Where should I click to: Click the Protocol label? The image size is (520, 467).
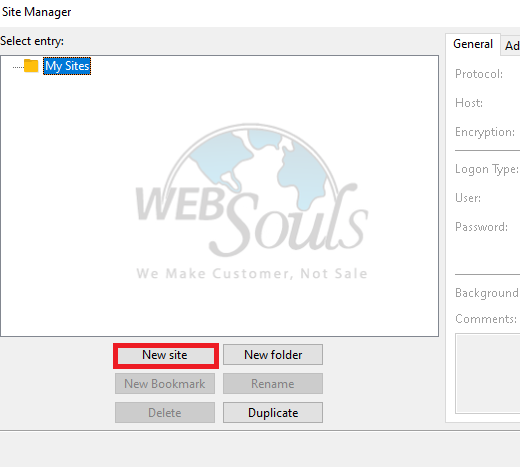479,74
